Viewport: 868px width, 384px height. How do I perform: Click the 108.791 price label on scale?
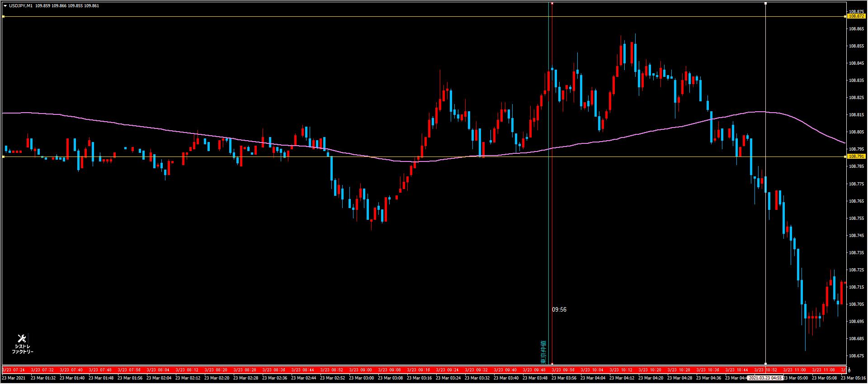click(x=856, y=156)
